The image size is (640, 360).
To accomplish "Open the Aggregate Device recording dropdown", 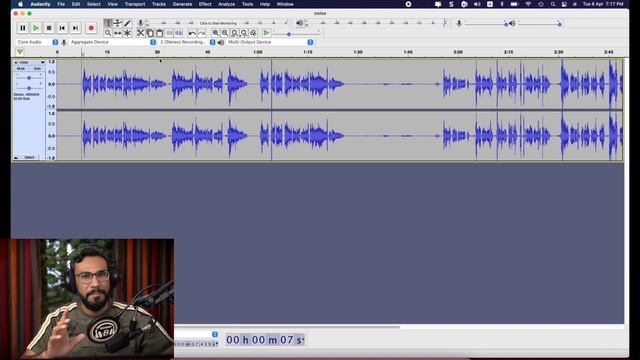I will pyautogui.click(x=113, y=42).
